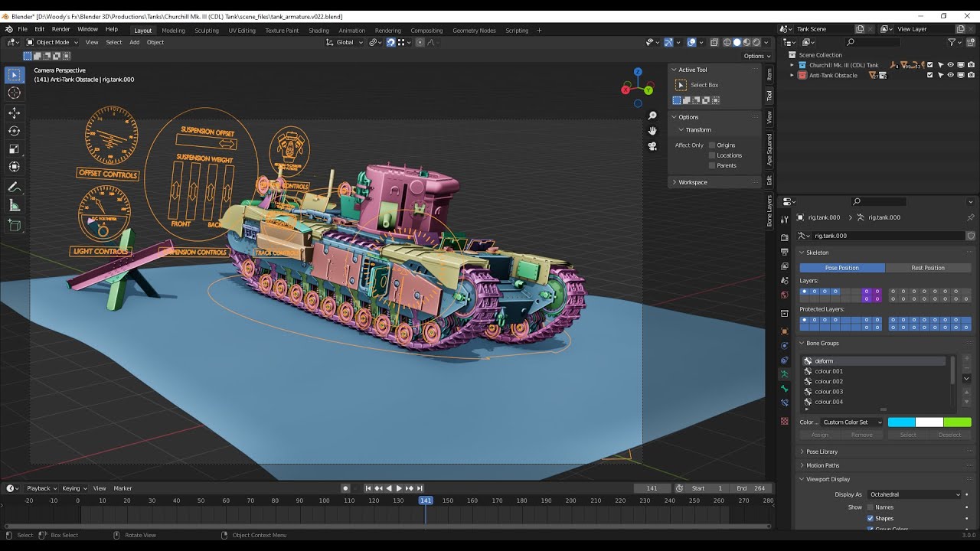This screenshot has width=980, height=551.
Task: Toggle auto keying record button
Action: pos(345,488)
